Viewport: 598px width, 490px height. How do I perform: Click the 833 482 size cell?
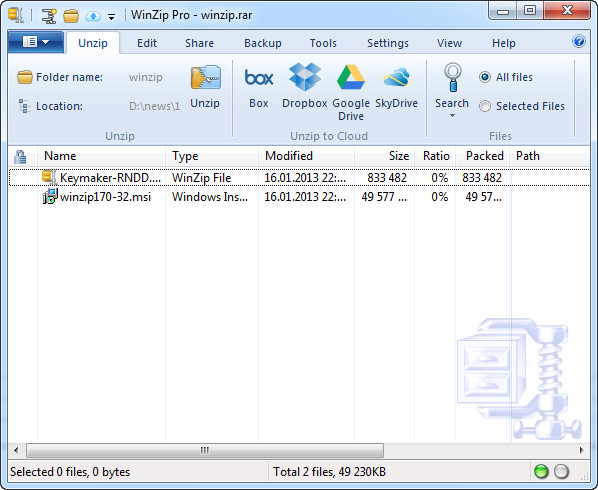point(387,178)
